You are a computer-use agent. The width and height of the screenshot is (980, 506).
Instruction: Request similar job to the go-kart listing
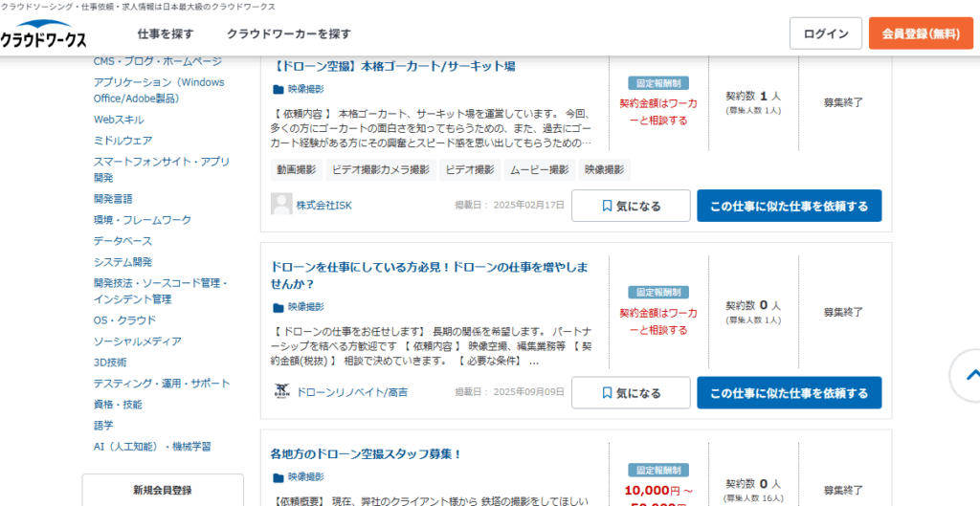pos(789,206)
